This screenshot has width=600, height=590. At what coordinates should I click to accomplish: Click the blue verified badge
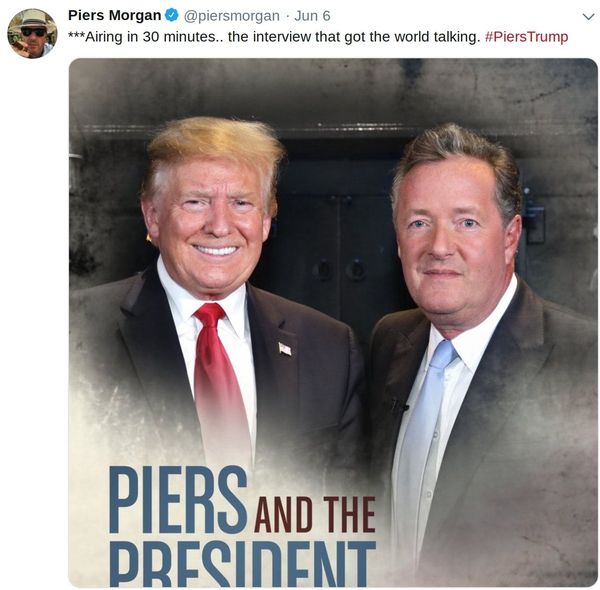pos(172,15)
